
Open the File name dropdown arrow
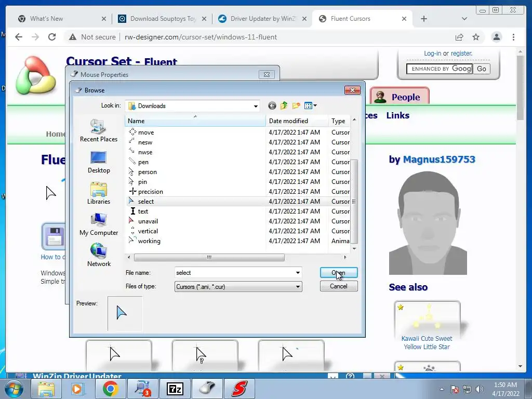click(298, 273)
